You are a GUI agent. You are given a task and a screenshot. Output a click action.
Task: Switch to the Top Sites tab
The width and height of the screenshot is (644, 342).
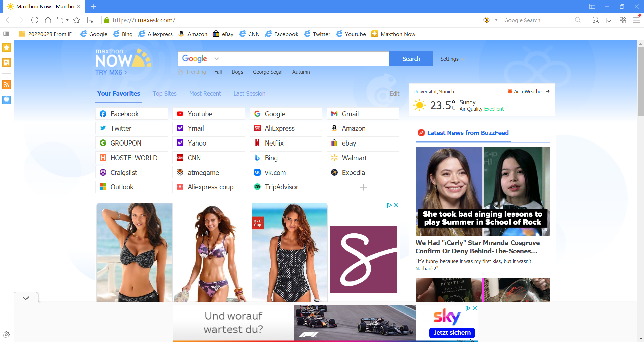[164, 94]
